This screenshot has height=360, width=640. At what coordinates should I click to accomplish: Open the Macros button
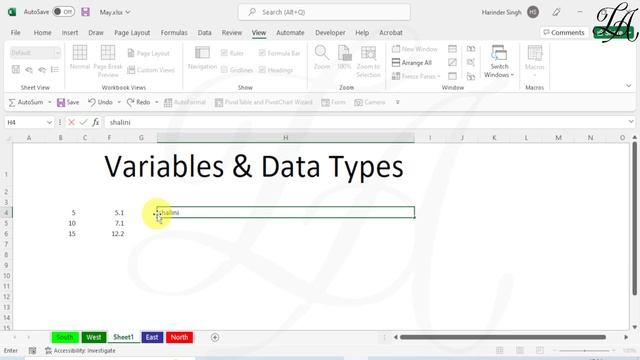pyautogui.click(x=535, y=61)
